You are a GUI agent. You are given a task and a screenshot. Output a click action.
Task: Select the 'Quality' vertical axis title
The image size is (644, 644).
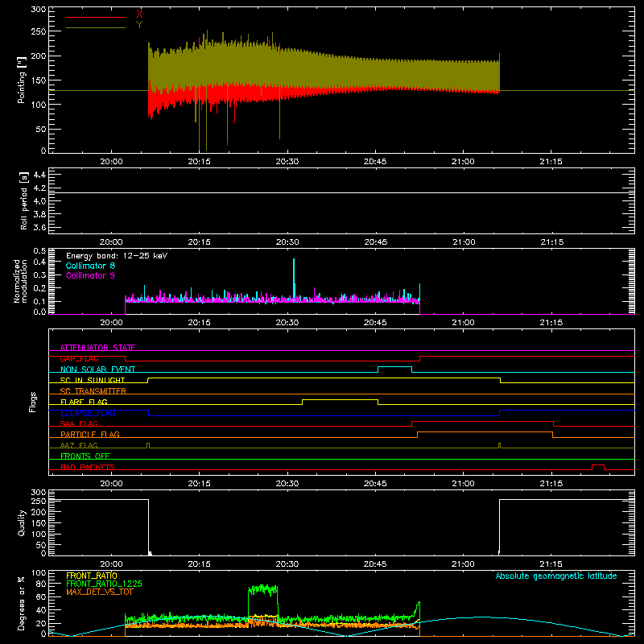tap(22, 522)
